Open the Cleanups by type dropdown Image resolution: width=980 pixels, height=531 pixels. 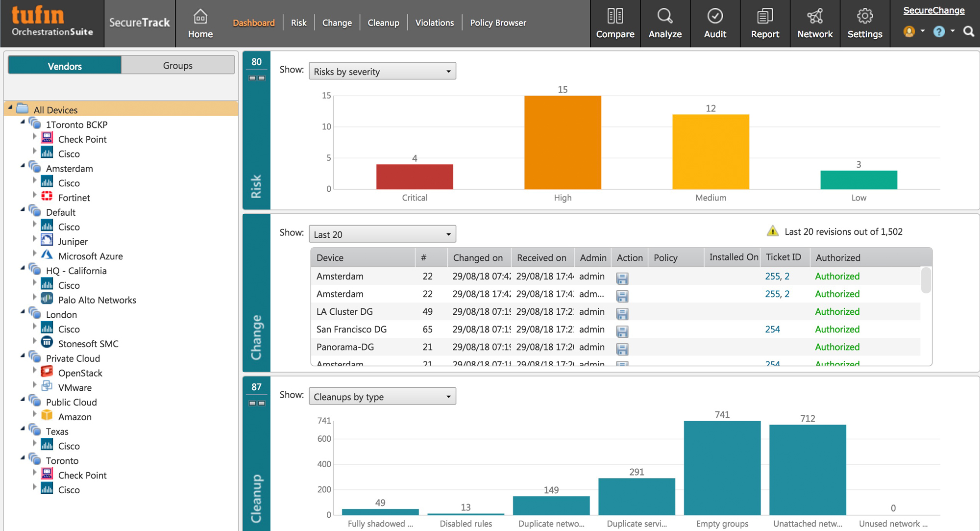pyautogui.click(x=382, y=397)
